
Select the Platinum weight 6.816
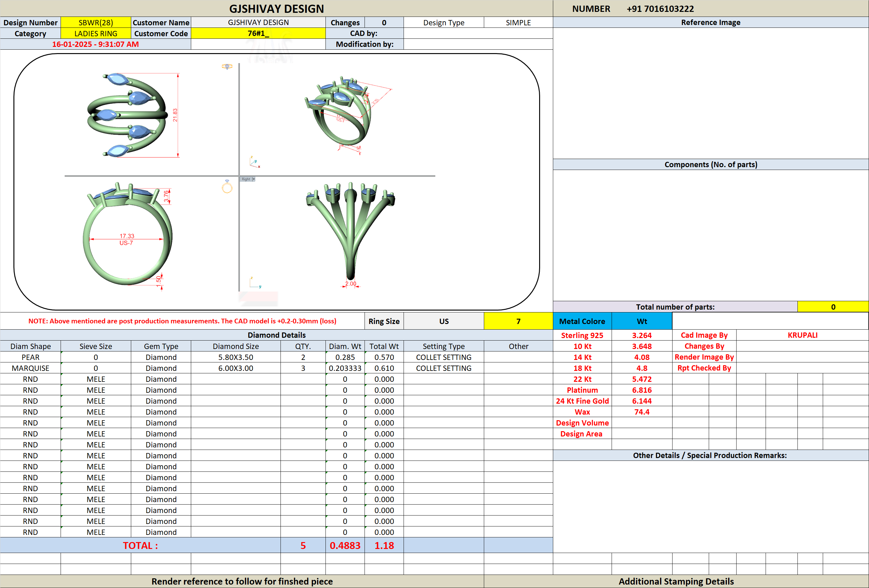pos(642,390)
